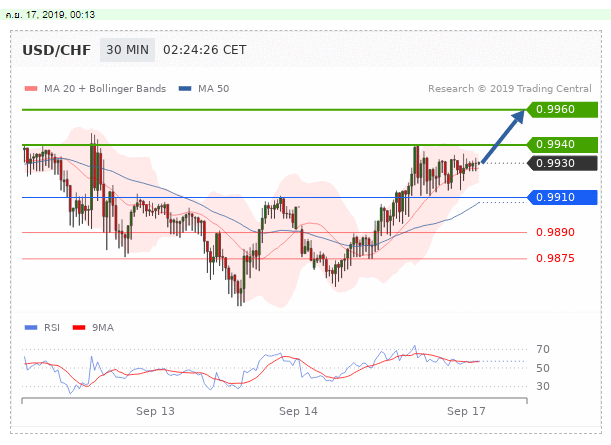Click the date header 17, 2019, 00:13

[x=50, y=15]
